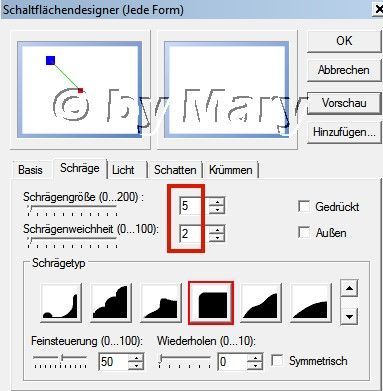
Task: Click the Hinzufügen... button
Action: point(344,132)
